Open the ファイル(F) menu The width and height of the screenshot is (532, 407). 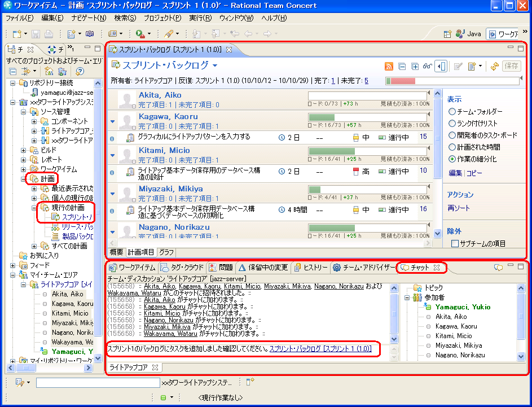point(20,18)
